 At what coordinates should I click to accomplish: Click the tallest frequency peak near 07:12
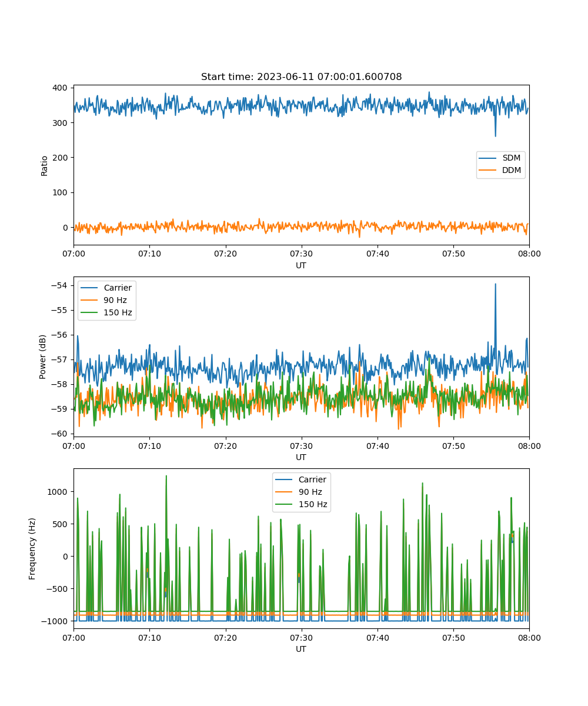pos(166,477)
